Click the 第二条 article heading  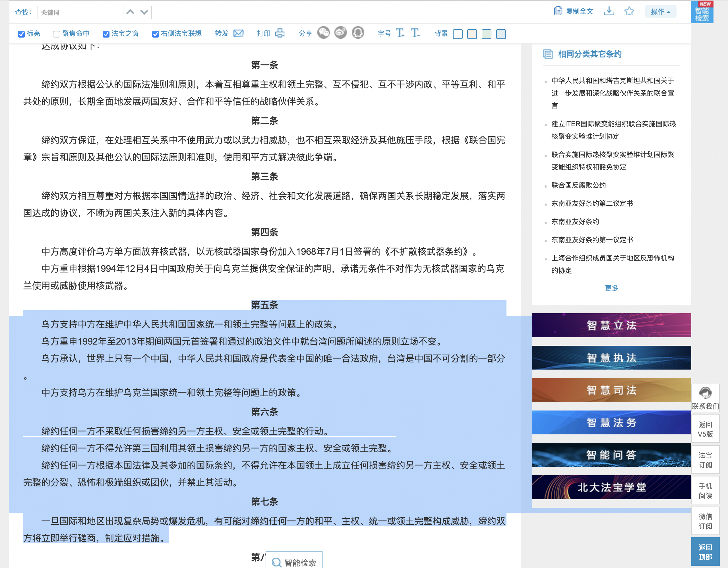265,121
